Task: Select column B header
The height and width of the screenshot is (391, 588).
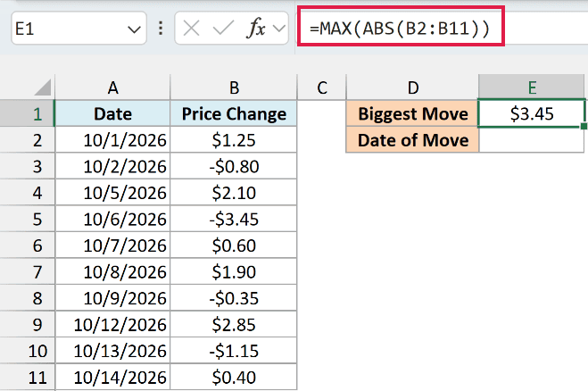Action: pos(234,87)
